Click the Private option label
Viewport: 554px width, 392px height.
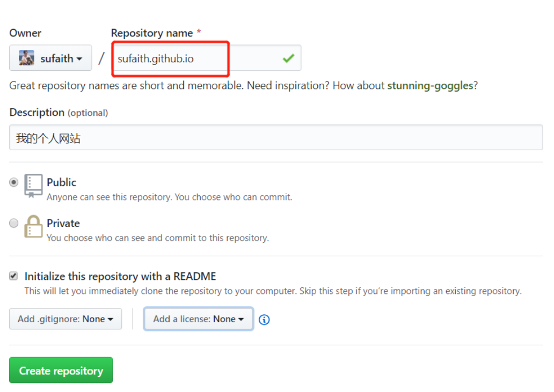[63, 223]
